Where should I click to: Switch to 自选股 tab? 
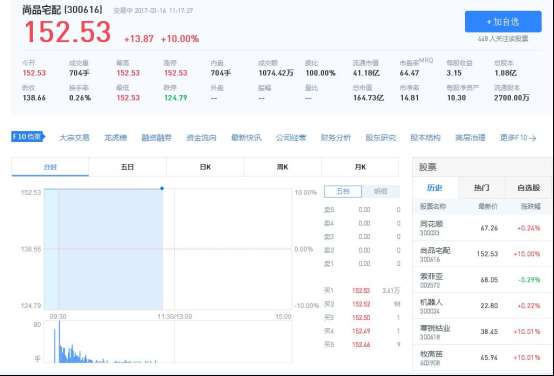(529, 188)
